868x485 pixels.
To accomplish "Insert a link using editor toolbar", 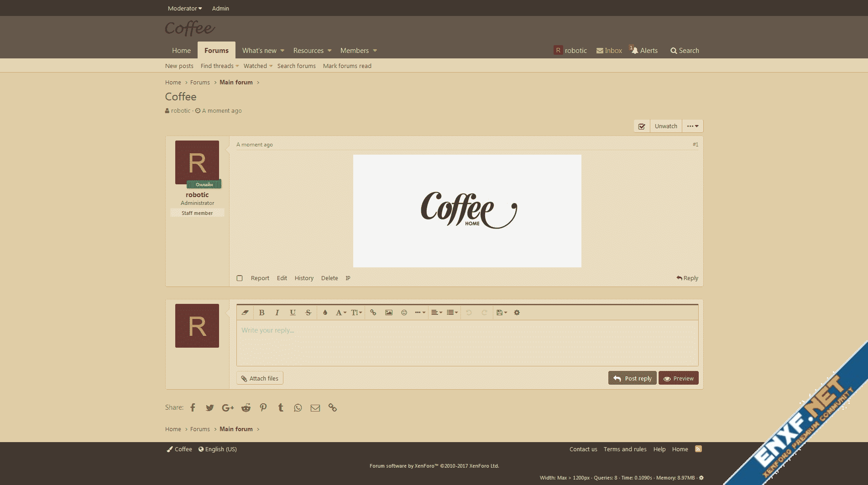I will click(x=373, y=313).
